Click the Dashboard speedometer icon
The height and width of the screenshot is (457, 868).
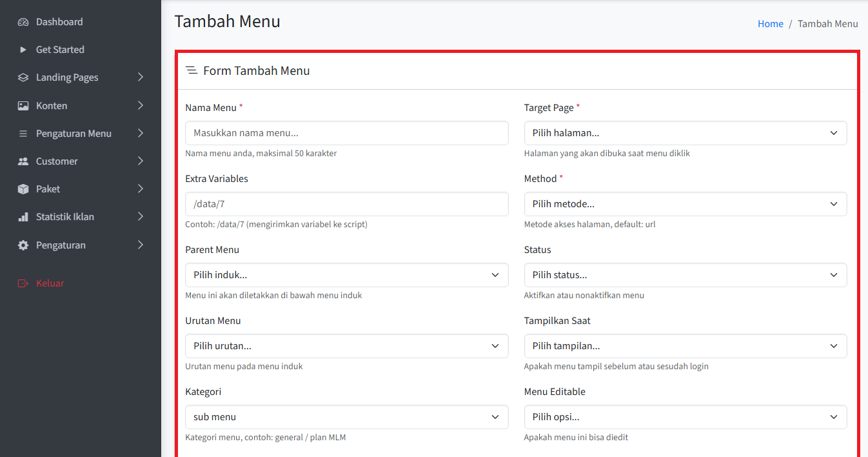click(23, 22)
